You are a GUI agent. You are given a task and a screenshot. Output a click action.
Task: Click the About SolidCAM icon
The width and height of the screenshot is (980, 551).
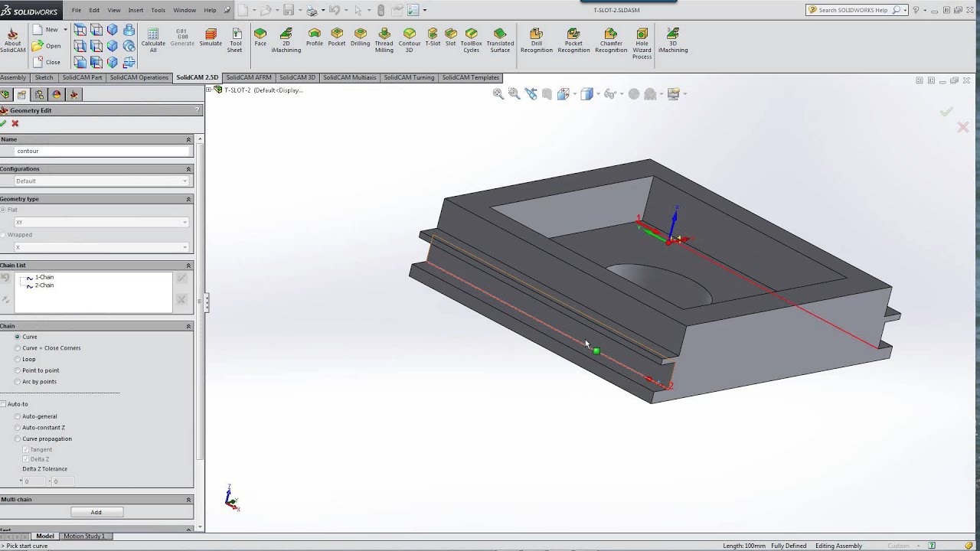point(13,40)
